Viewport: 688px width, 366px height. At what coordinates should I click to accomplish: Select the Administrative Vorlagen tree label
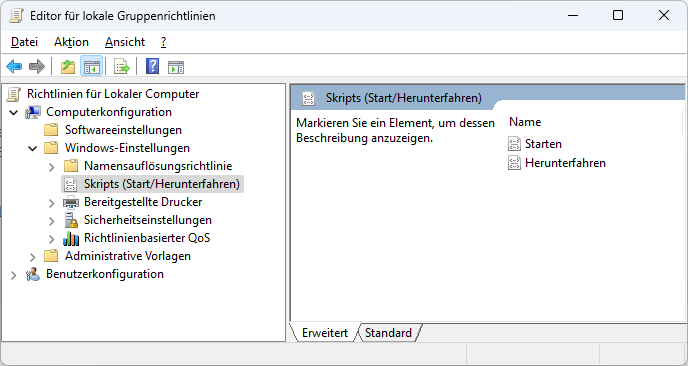point(128,256)
